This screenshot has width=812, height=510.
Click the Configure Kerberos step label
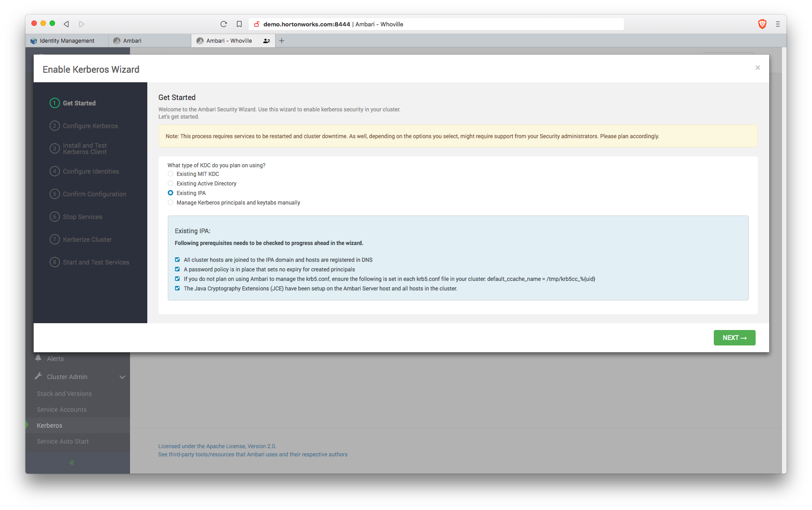coord(90,126)
